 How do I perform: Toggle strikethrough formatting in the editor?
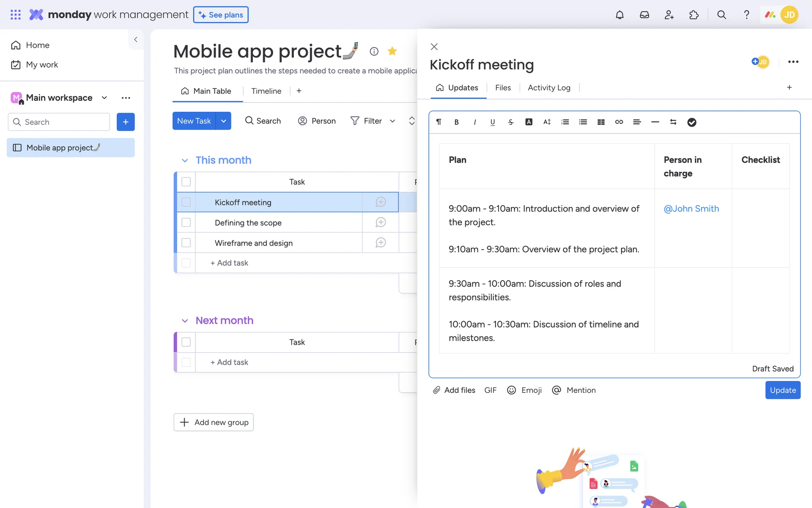(510, 122)
